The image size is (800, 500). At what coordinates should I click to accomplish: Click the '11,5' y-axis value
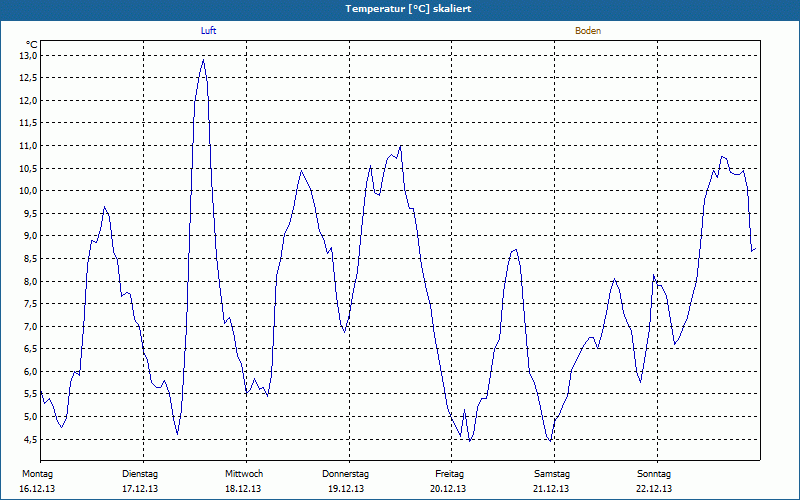[29, 123]
